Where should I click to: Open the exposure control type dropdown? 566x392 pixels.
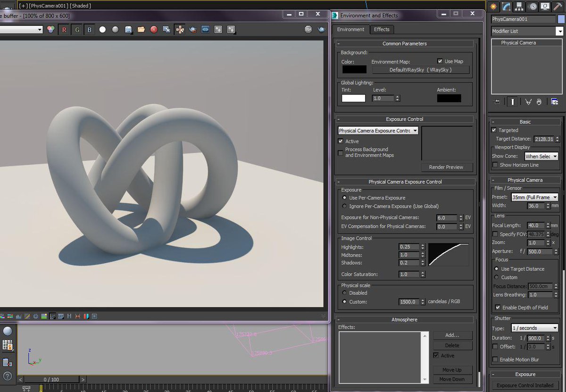378,131
